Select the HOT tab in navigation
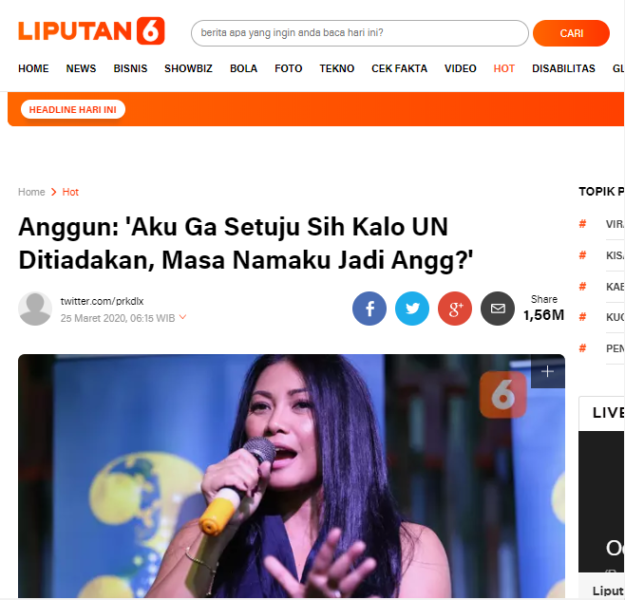This screenshot has height=600, width=625. (504, 69)
